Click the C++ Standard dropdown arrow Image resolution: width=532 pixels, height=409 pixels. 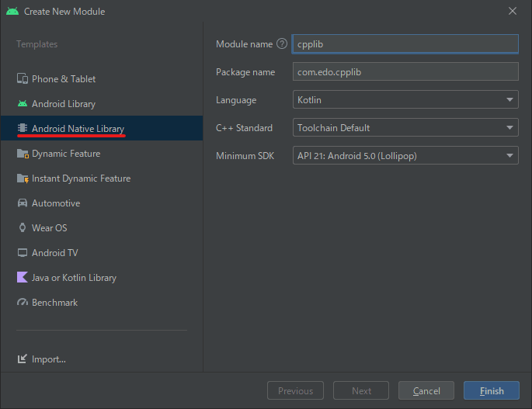pos(509,127)
